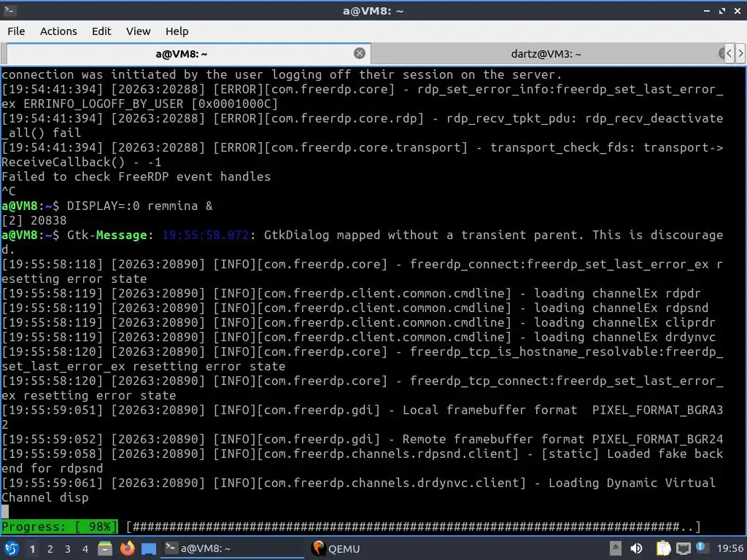Switch to workspace 4
Screen dimensions: 747x560
click(85, 549)
